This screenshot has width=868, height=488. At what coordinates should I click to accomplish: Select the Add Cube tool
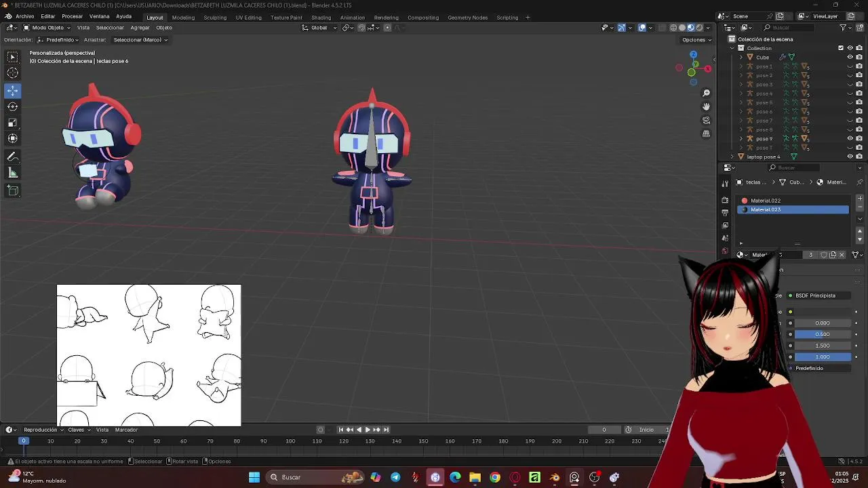pyautogui.click(x=13, y=190)
